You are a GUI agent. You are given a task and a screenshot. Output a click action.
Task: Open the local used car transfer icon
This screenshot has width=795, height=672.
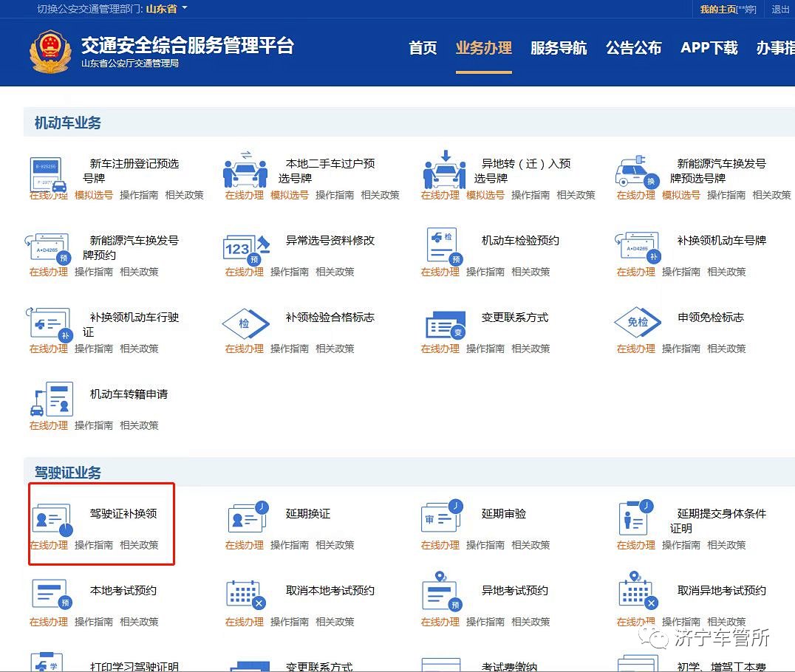click(x=245, y=171)
